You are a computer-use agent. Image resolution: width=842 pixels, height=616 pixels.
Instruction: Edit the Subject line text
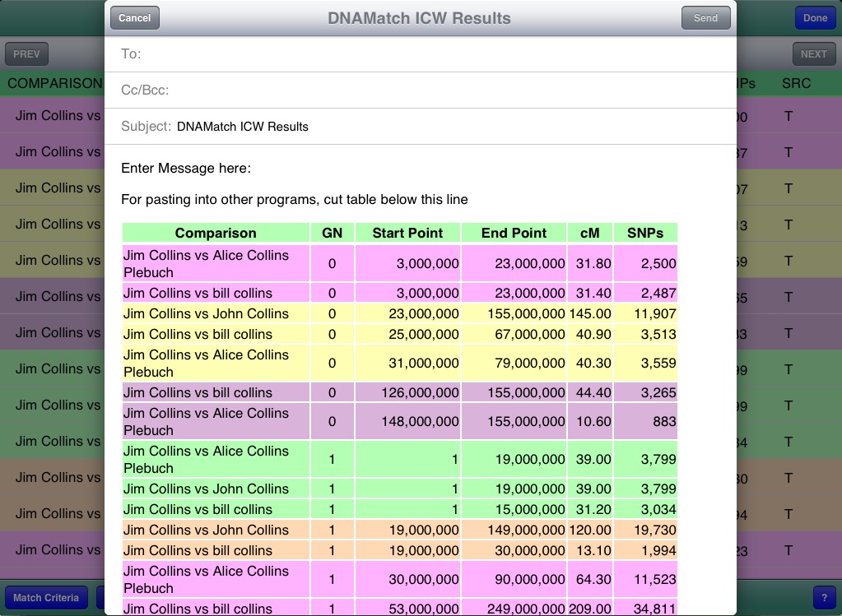pos(243,127)
